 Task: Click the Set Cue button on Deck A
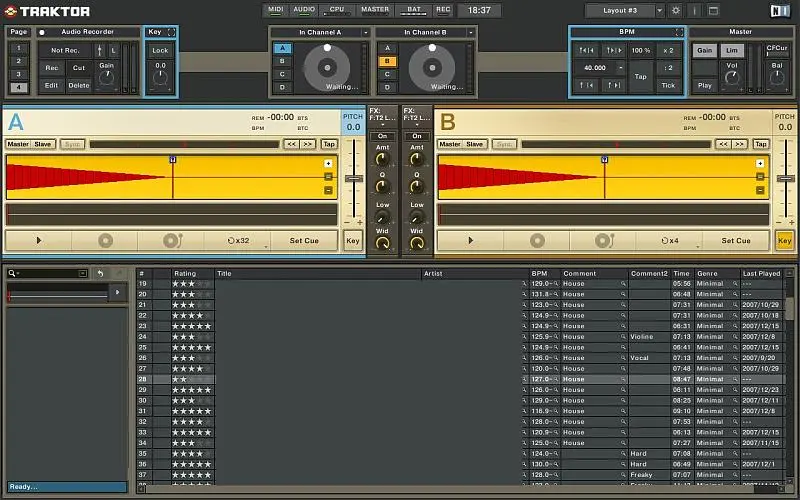pyautogui.click(x=304, y=240)
